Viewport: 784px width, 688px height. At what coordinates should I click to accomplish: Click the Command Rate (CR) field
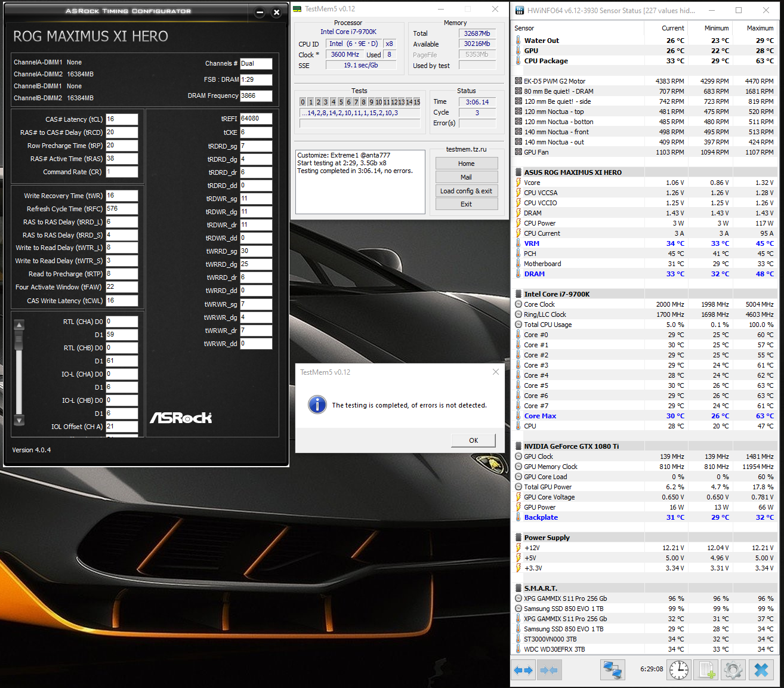pos(122,172)
